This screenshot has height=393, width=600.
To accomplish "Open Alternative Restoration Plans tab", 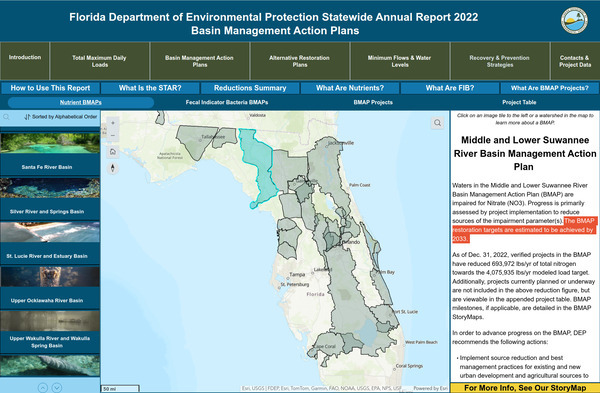I will [300, 61].
